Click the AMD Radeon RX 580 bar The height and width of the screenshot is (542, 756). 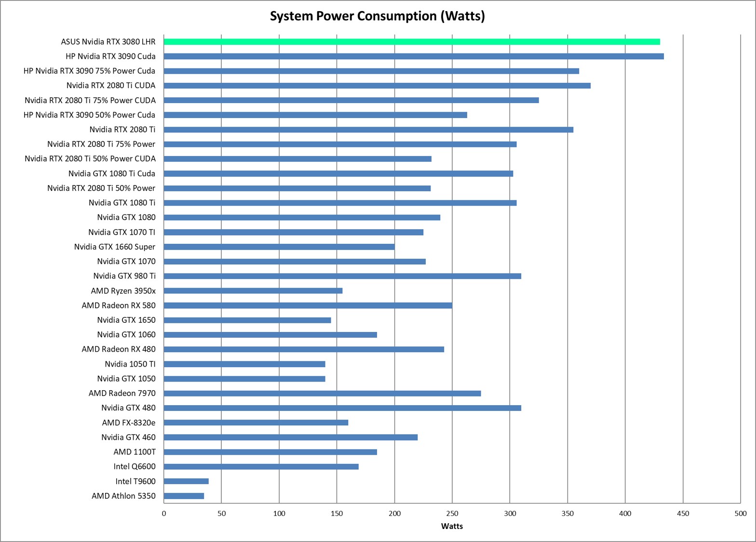pos(308,305)
